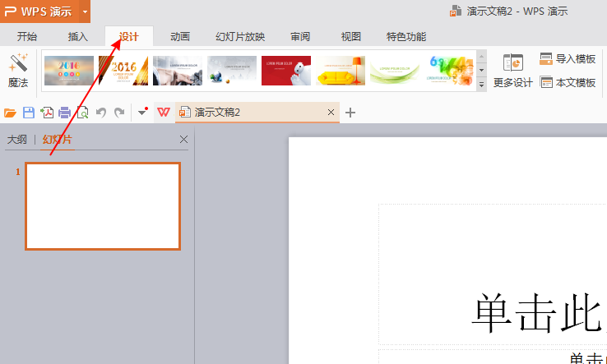Apply the pastel 2016 bokeh design template

[69, 71]
